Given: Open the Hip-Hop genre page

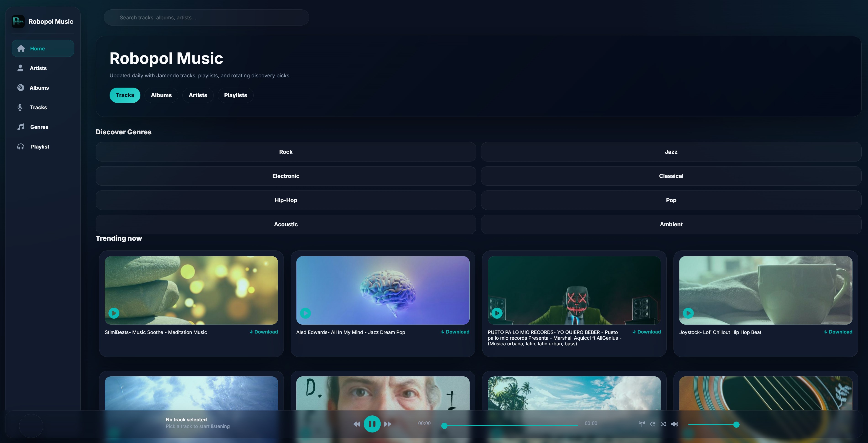Looking at the screenshot, I should click(285, 200).
